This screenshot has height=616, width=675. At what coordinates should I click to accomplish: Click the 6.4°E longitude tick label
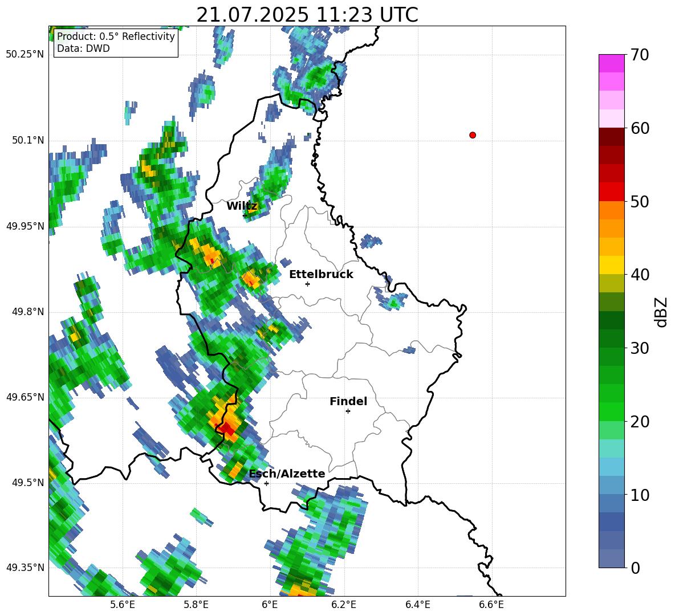[x=417, y=605]
